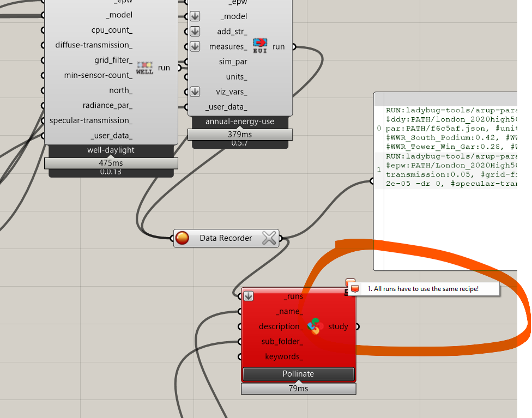
Task: Click the Data Recorder label
Action: 226,238
